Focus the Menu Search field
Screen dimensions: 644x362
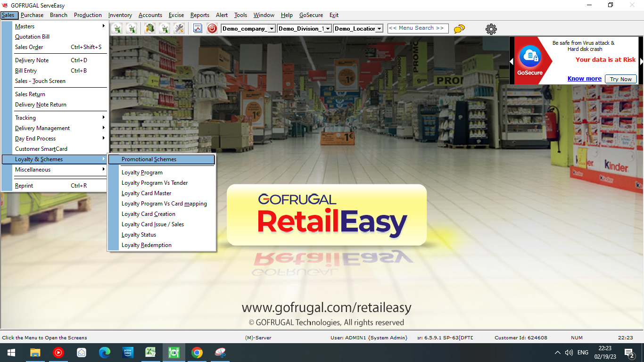coord(418,28)
